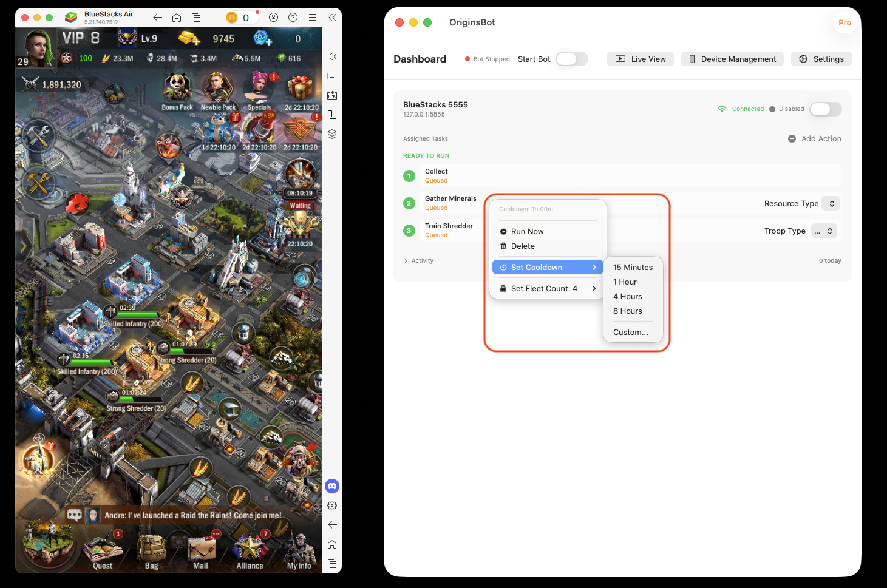The image size is (887, 588).
Task: Collapse BlueStacks sidebar with double chevron
Action: (x=332, y=18)
